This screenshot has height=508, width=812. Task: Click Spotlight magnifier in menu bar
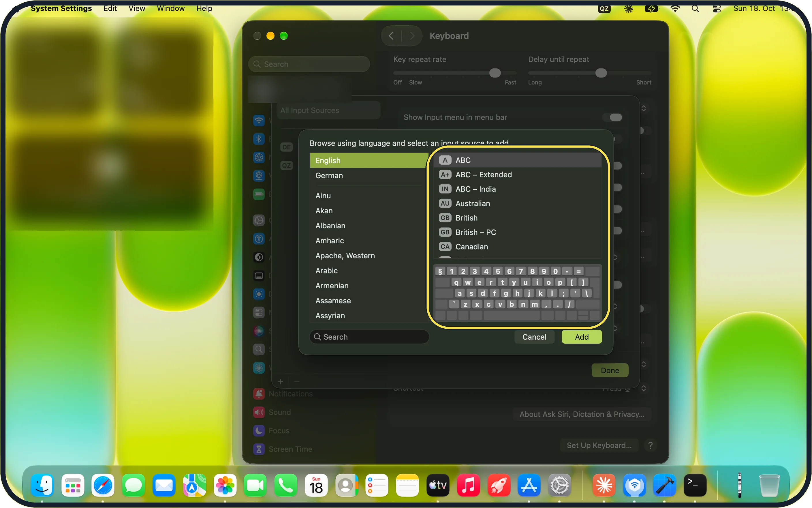(x=696, y=9)
